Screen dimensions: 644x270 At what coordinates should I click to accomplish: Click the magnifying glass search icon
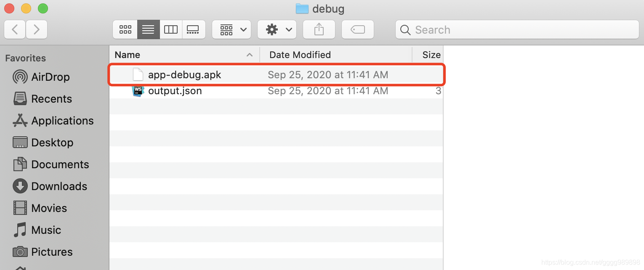405,30
